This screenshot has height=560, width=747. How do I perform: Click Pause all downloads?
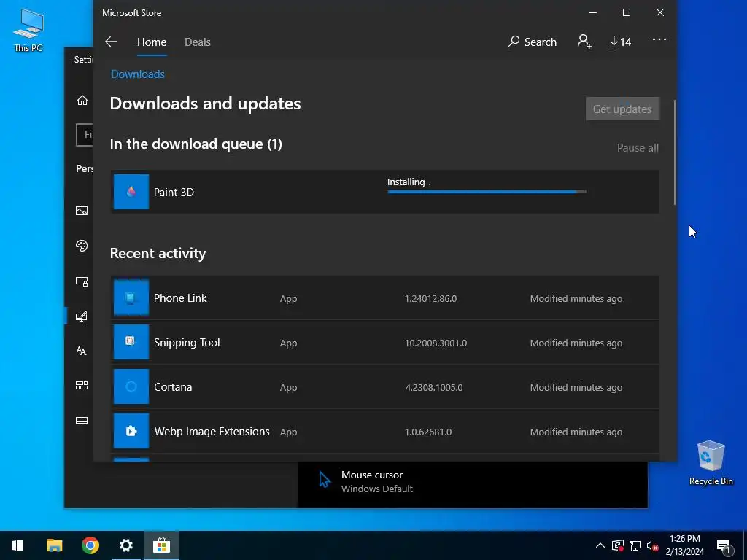point(638,147)
